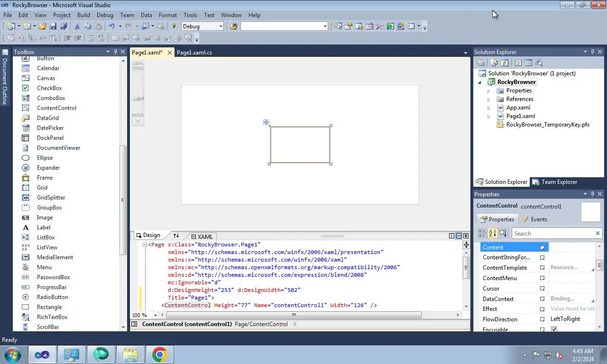This screenshot has height=364, width=607.
Task: Click Solution Explorer View Class Diagram icon
Action: click(x=539, y=63)
